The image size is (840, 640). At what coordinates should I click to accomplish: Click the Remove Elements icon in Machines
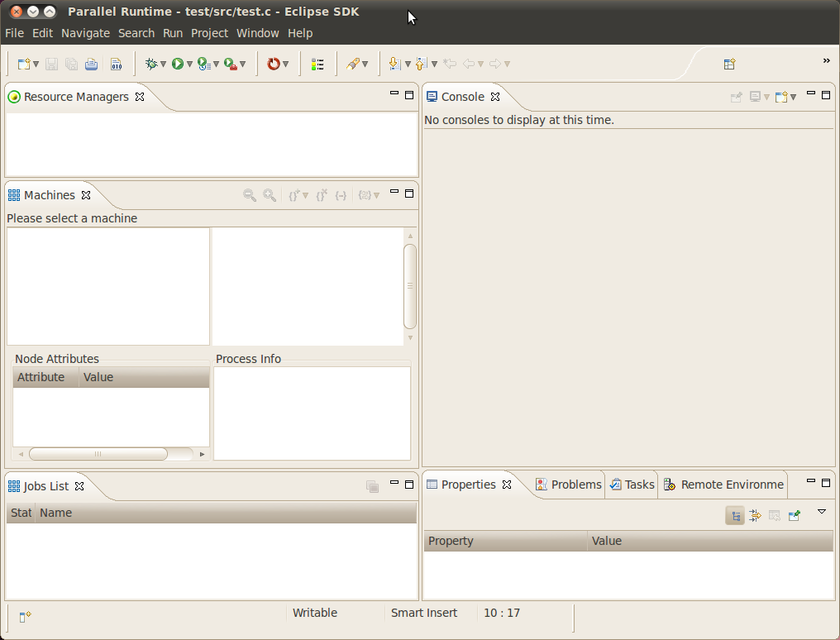pyautogui.click(x=341, y=195)
